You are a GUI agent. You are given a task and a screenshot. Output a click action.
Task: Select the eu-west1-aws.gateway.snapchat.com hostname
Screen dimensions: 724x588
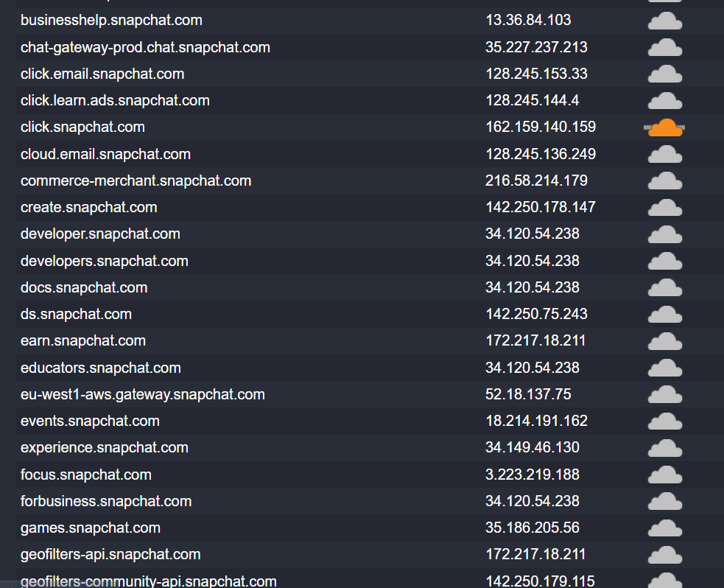143,394
